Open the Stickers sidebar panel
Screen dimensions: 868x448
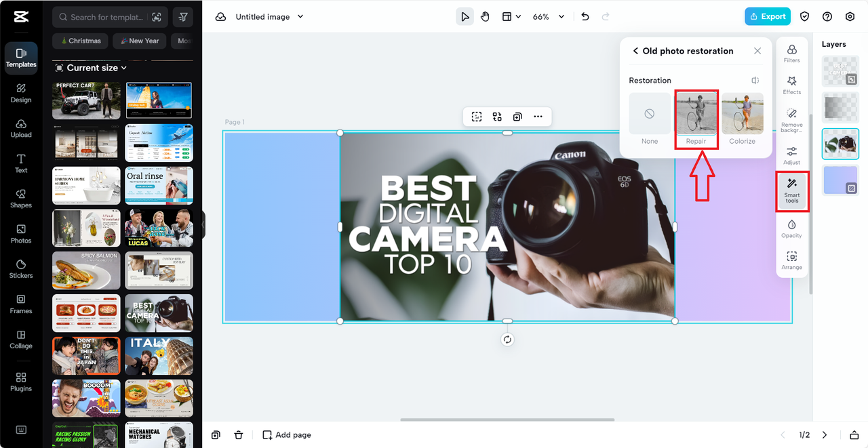coord(21,269)
